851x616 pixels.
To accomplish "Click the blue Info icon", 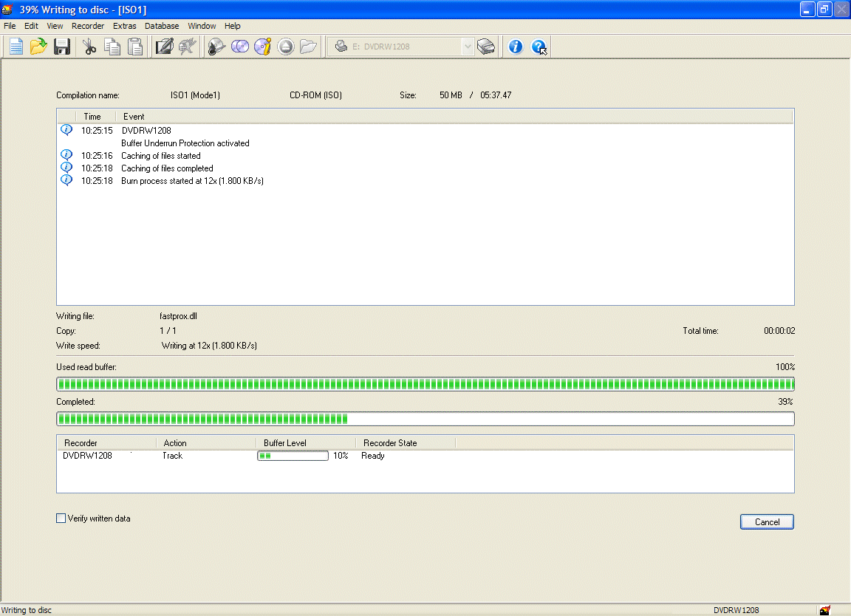I will coord(515,47).
